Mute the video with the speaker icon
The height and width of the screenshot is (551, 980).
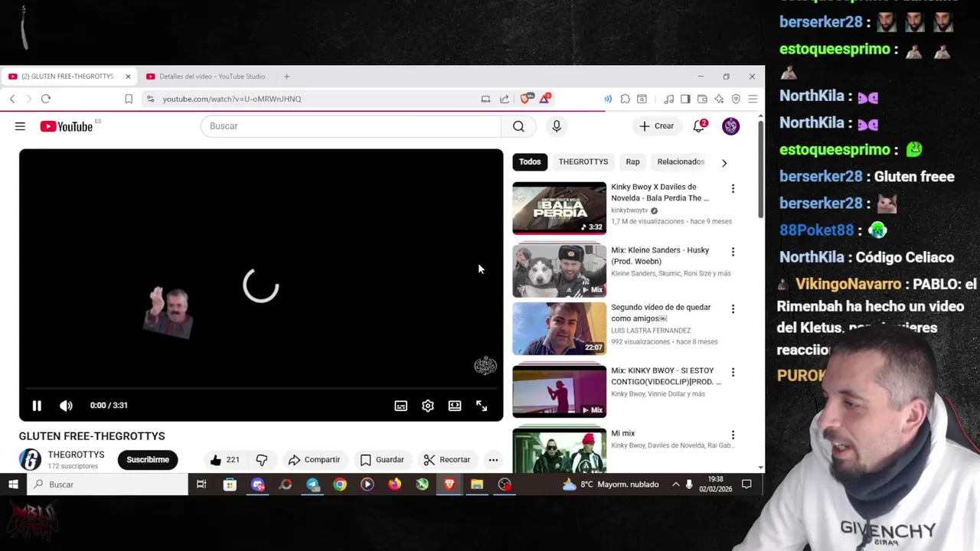[67, 406]
